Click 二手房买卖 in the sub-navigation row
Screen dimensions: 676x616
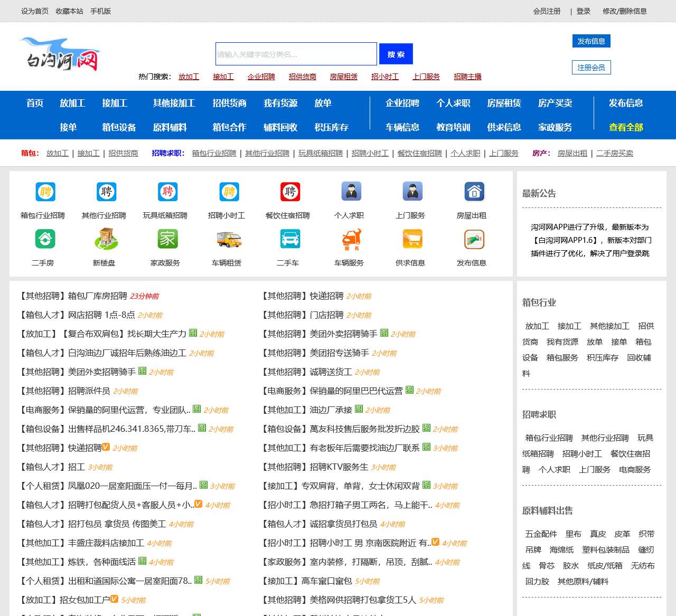[615, 153]
